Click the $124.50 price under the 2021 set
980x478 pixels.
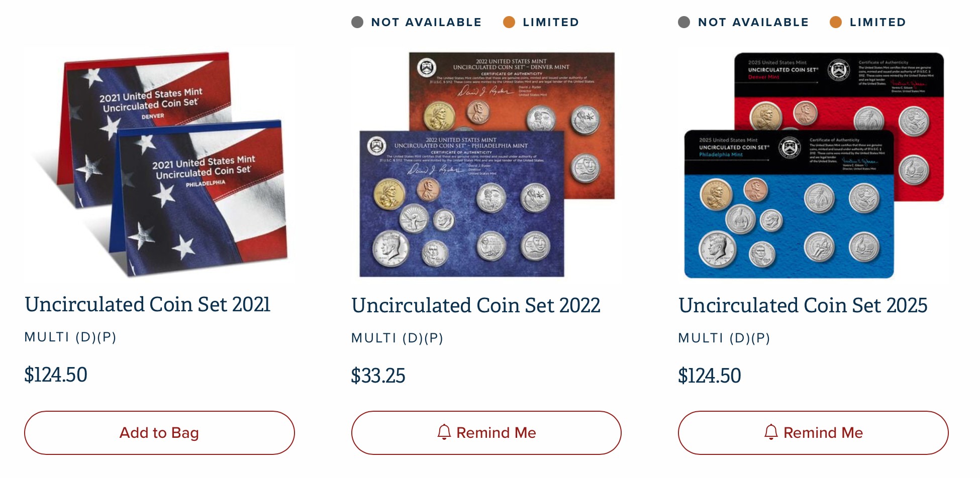coord(56,375)
